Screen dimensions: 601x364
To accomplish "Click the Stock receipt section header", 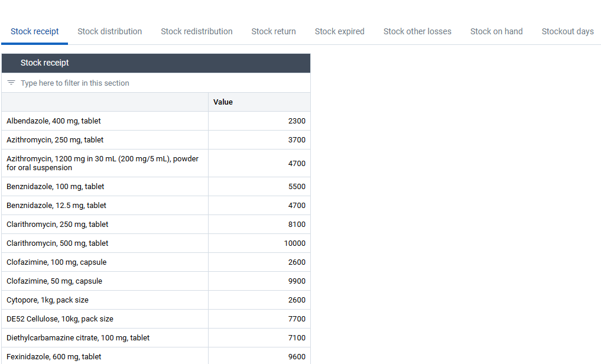I will pos(156,63).
